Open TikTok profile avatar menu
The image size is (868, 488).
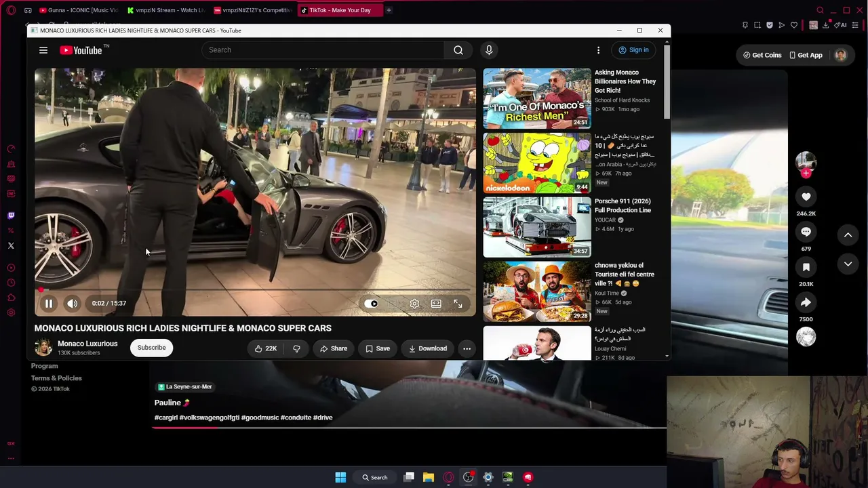(841, 56)
